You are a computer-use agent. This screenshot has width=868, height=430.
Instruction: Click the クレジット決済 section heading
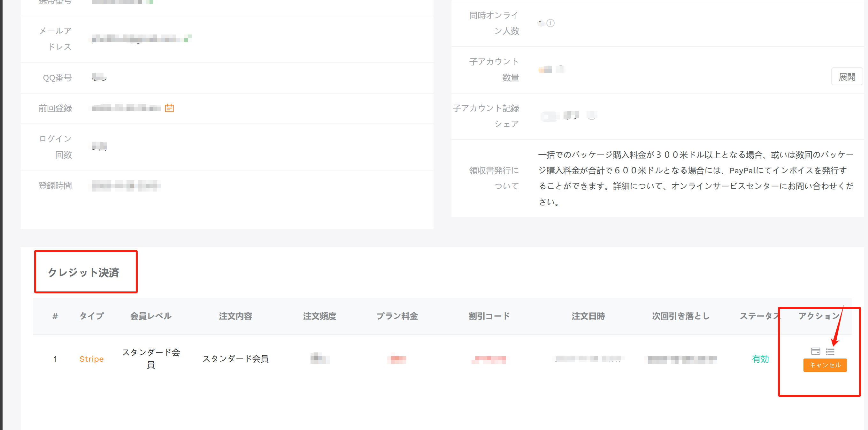click(x=84, y=272)
